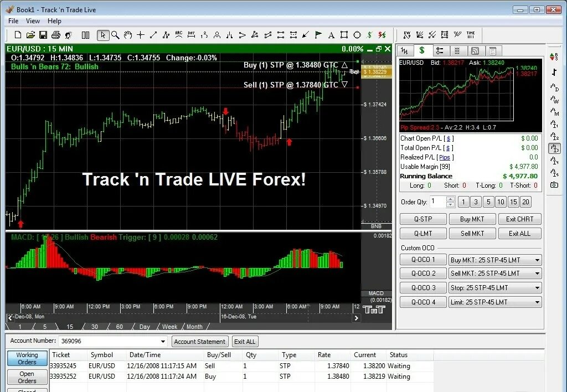The image size is (567, 392).
Task: Select the arrow pointer tool
Action: click(103, 35)
